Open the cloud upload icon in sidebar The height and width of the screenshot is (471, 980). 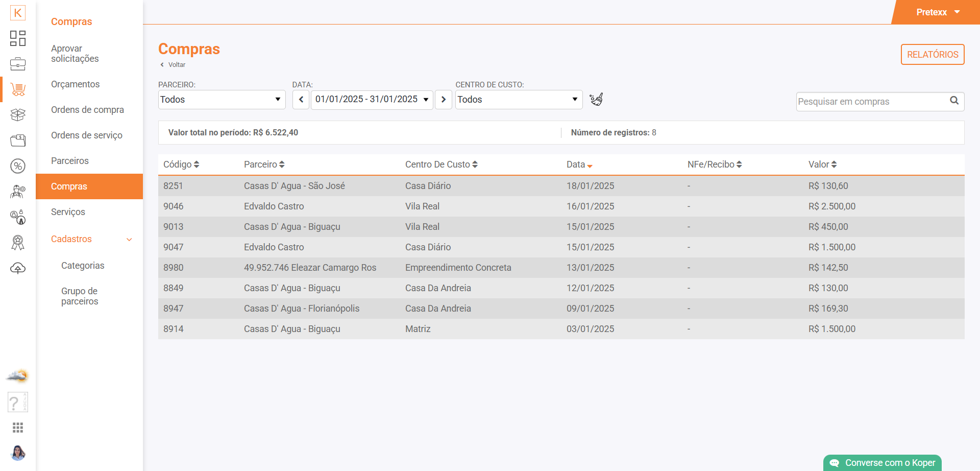pos(18,268)
